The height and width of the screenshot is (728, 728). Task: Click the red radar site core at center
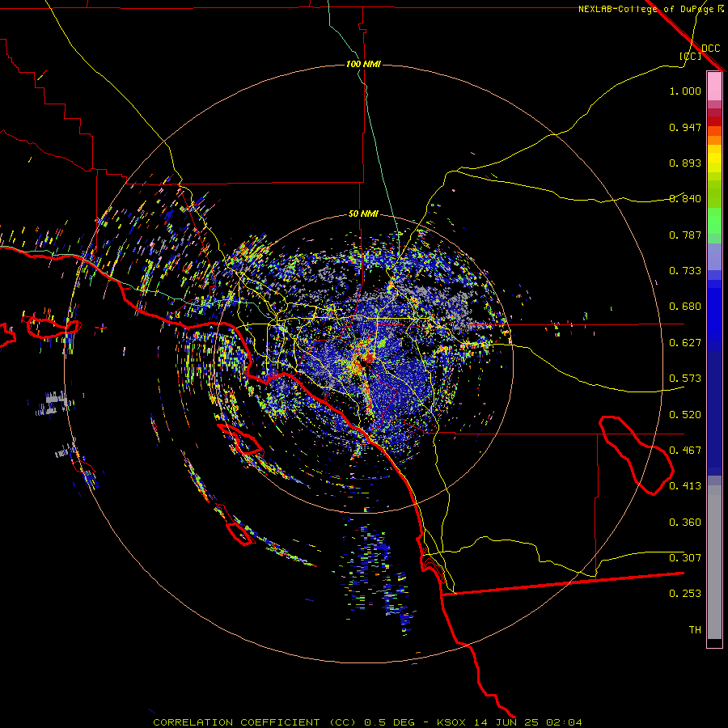pos(370,358)
